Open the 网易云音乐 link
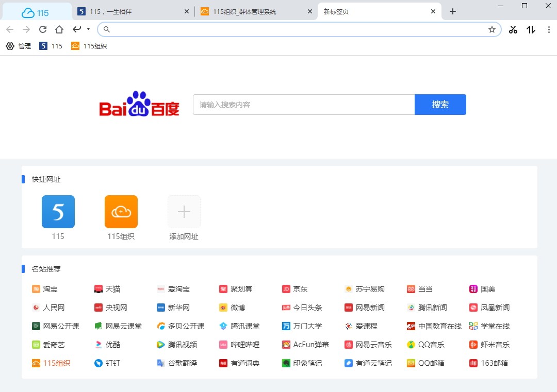This screenshot has height=392, width=557. [x=368, y=345]
